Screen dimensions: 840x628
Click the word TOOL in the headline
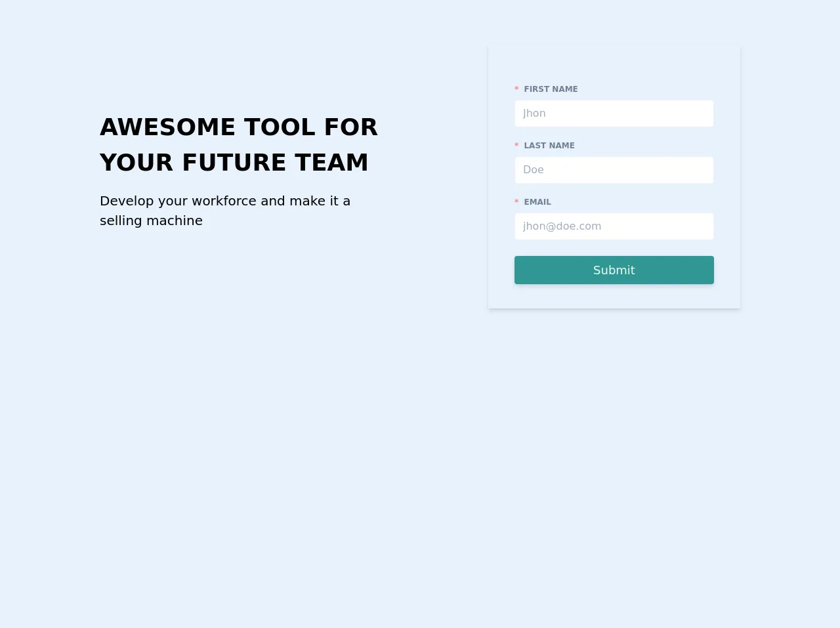click(280, 127)
